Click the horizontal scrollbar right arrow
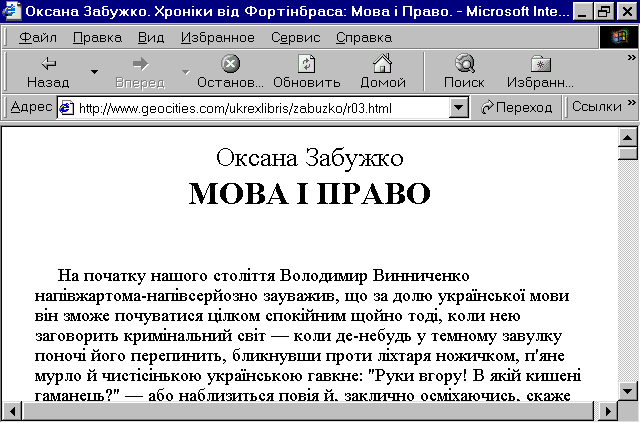Screen dimensions: 640x423 609,411
